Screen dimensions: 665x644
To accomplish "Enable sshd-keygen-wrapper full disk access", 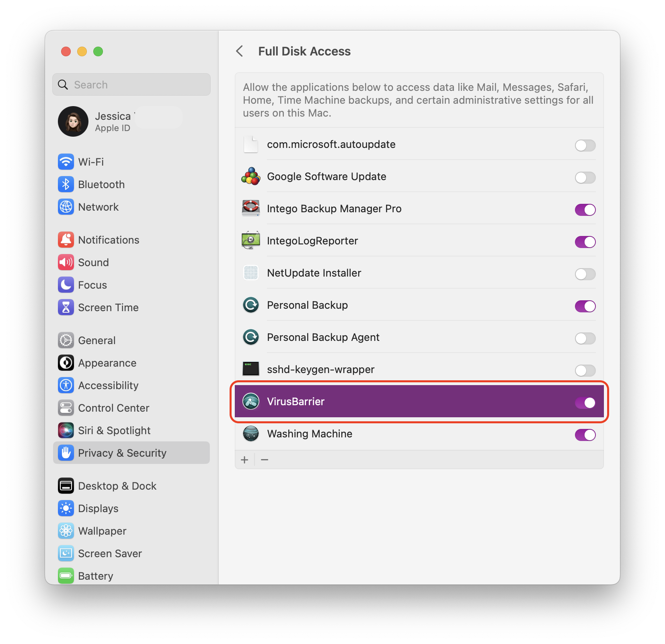I will pos(585,370).
